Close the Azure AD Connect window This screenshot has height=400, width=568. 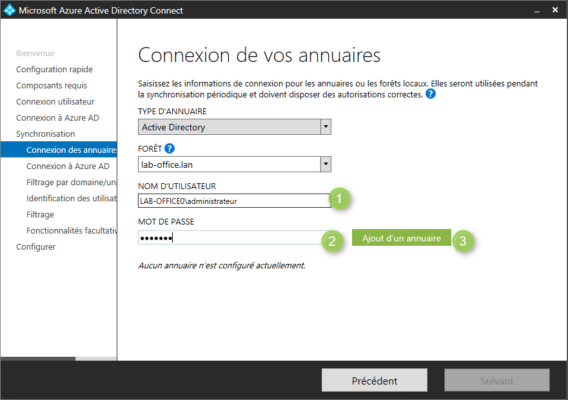point(555,10)
